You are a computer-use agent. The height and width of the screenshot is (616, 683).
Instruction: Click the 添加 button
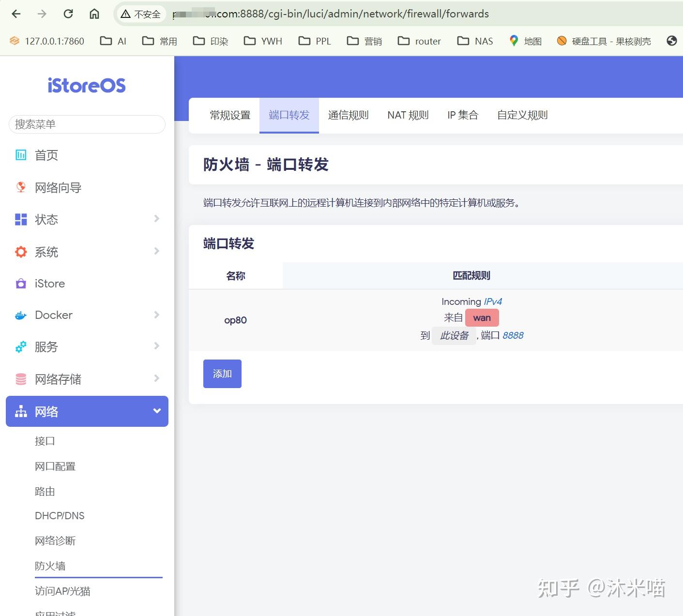pos(222,373)
